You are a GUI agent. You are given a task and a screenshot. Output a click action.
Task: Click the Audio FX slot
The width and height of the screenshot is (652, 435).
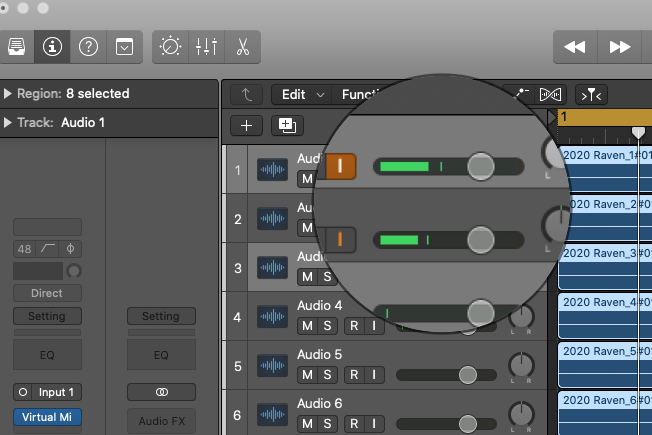coord(161,421)
